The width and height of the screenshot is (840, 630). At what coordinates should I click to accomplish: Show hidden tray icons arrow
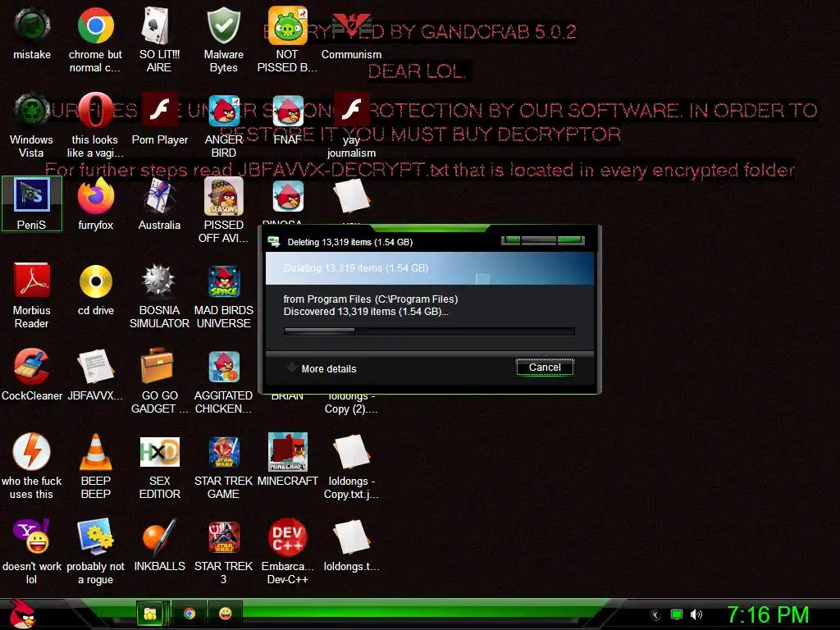(655, 614)
